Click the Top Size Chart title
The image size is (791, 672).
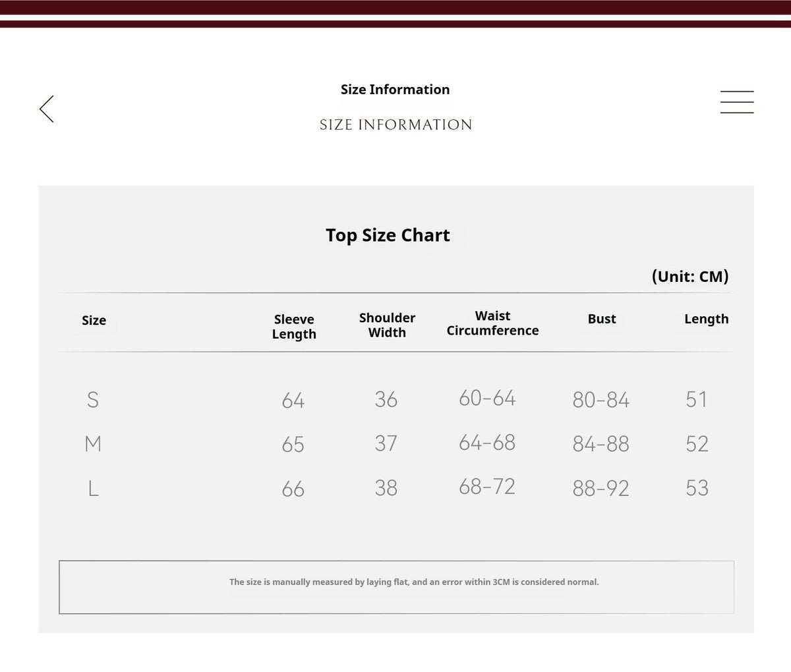388,235
